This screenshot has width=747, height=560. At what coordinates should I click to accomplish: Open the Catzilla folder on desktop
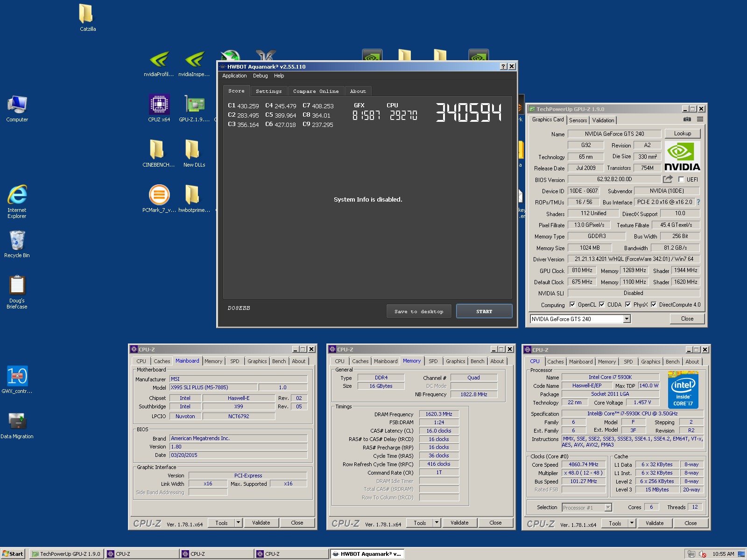coord(87,18)
